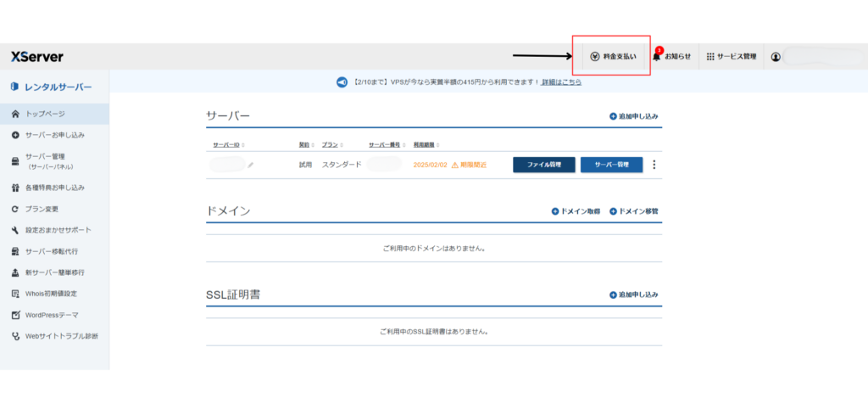
Task: Open Webサイトトラブル診断 in the sidebar
Action: (x=61, y=336)
